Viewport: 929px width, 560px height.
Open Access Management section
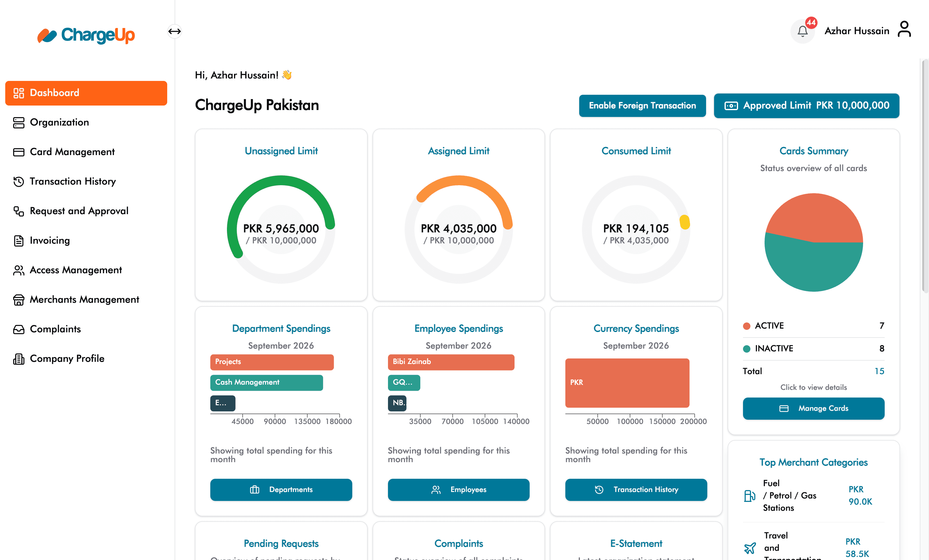click(86, 270)
